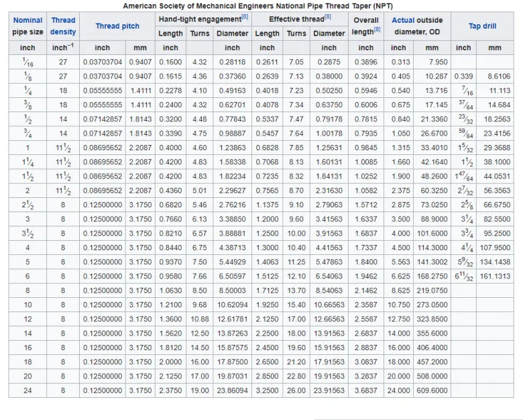Select the 7.950 mm outside diameter cell

click(x=434, y=62)
